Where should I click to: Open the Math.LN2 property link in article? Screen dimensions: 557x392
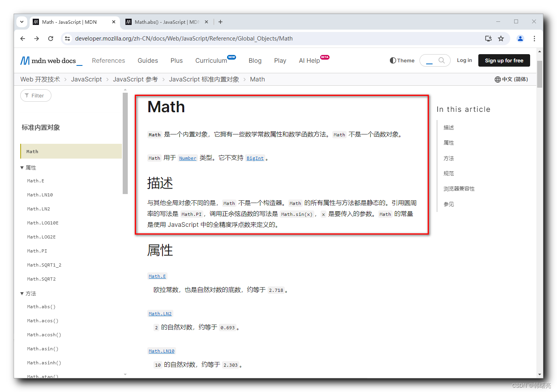[160, 314]
